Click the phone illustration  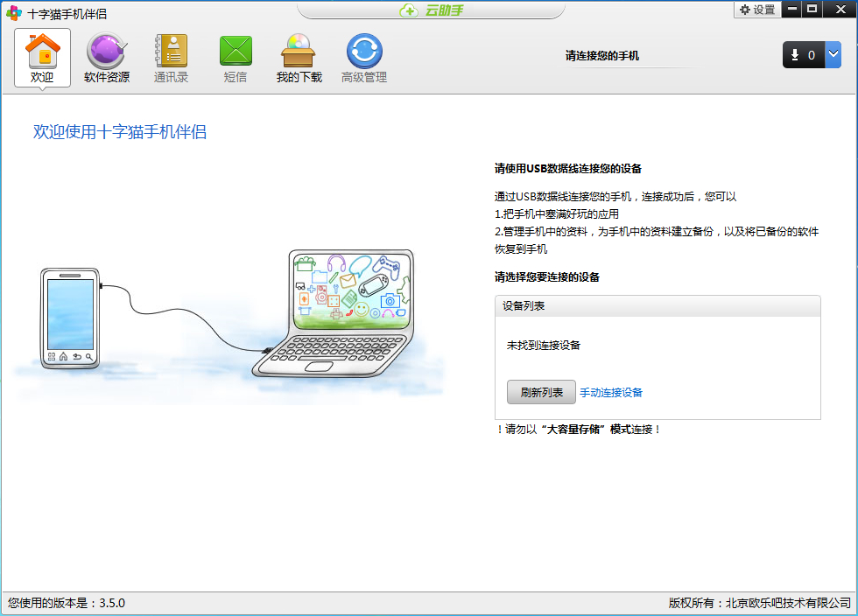coord(70,318)
